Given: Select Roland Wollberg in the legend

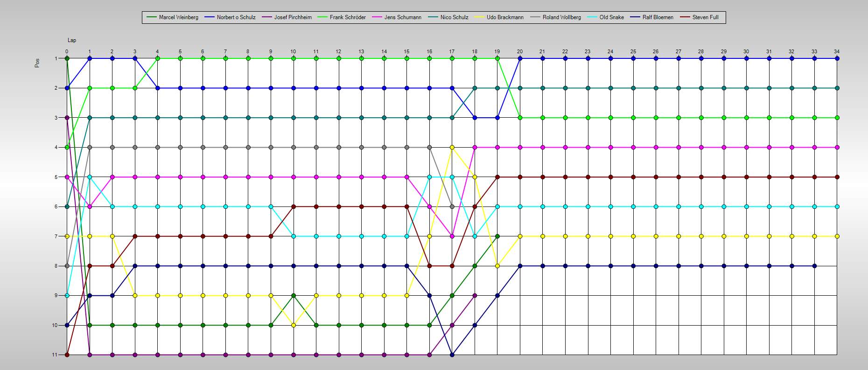Looking at the screenshot, I should click(562, 17).
